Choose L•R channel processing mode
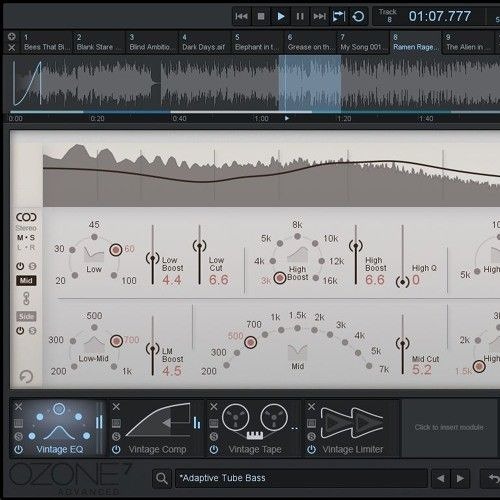500x500 pixels. (x=26, y=247)
